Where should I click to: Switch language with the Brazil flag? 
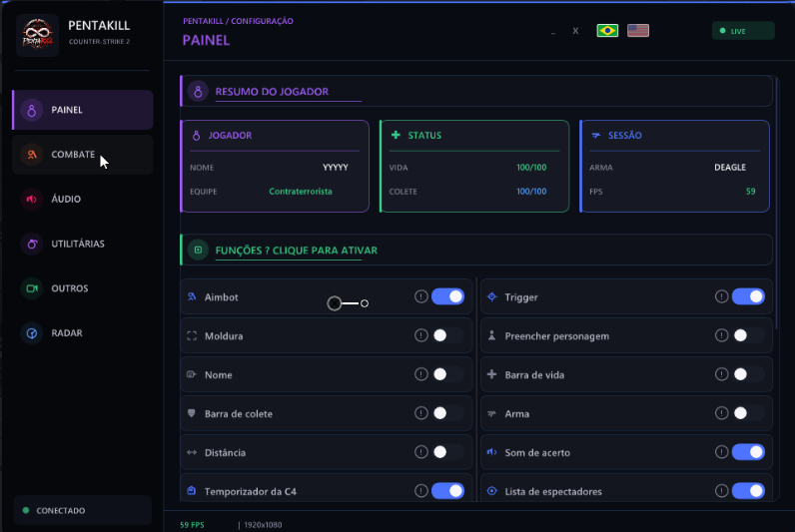[x=607, y=30]
